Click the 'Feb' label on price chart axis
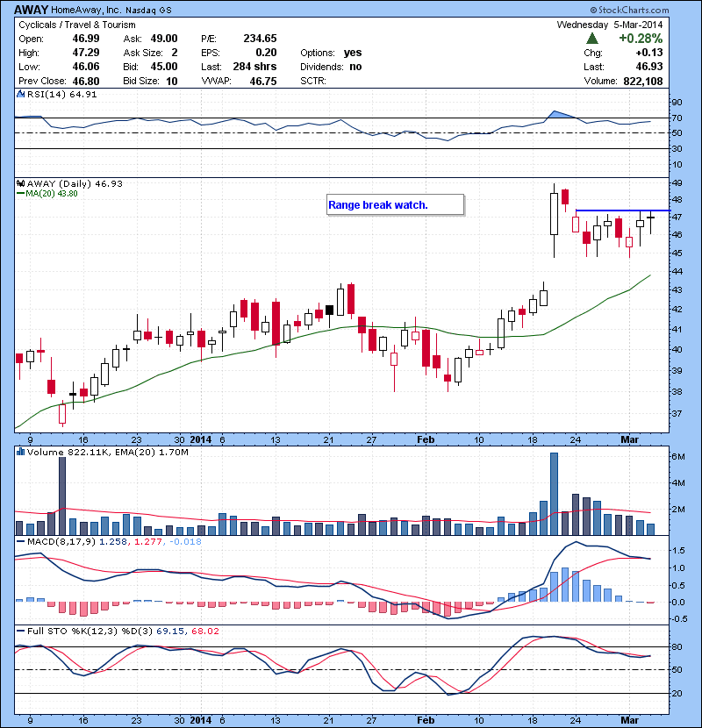702x728 pixels. [426, 439]
